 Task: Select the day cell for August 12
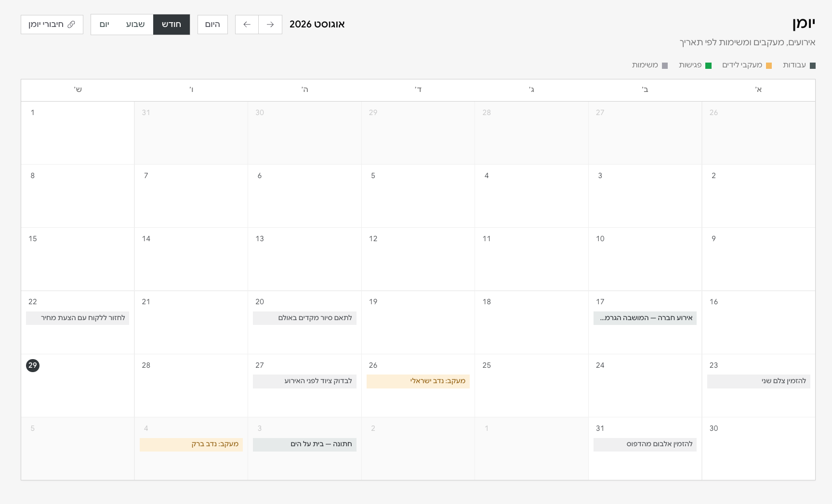click(418, 259)
